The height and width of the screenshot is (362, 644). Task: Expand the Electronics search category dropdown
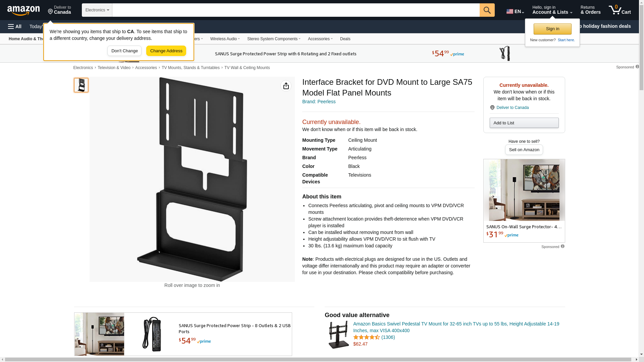tap(97, 10)
